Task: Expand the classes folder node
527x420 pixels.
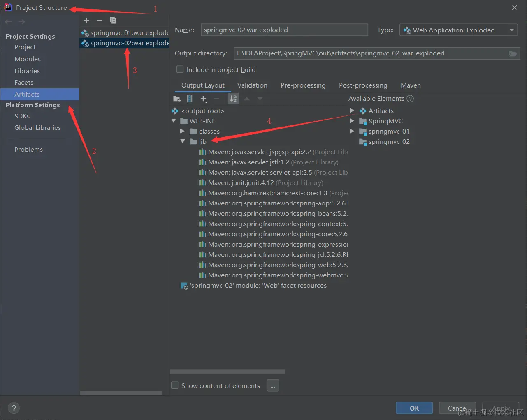Action: pyautogui.click(x=182, y=131)
